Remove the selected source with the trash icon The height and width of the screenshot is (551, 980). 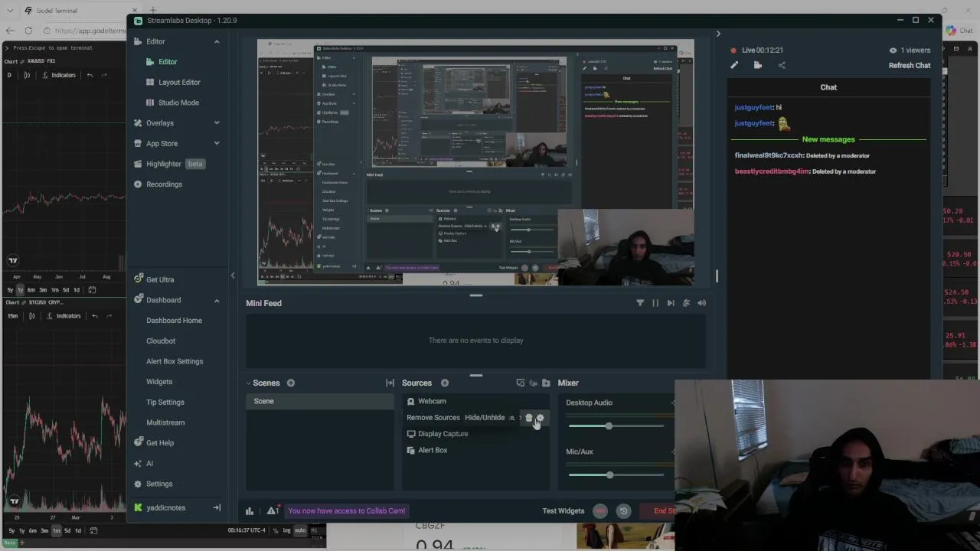pos(528,418)
